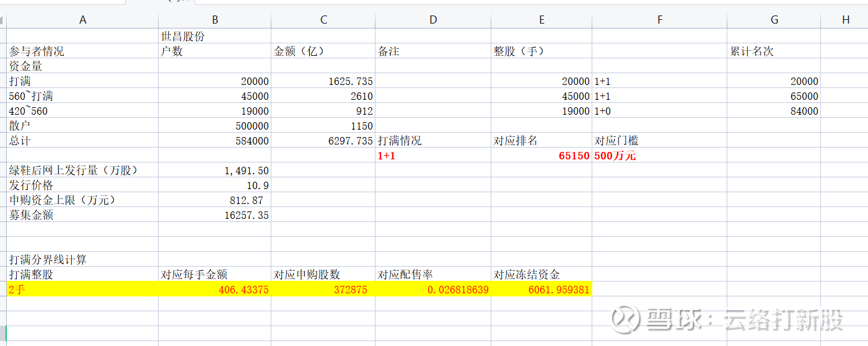Click the 对应排名 cell
The height and width of the screenshot is (346, 868).
click(x=541, y=140)
